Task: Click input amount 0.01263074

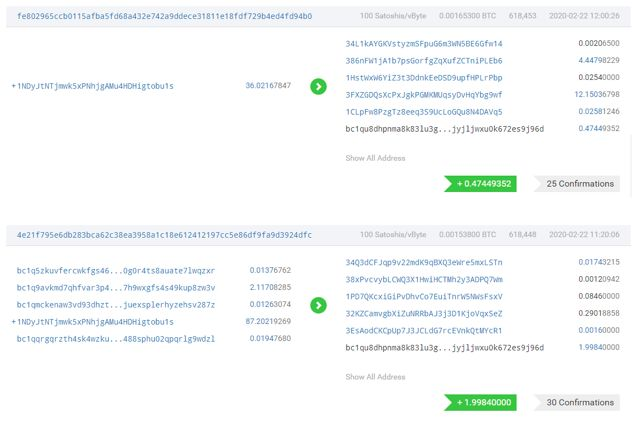Action: (x=270, y=304)
